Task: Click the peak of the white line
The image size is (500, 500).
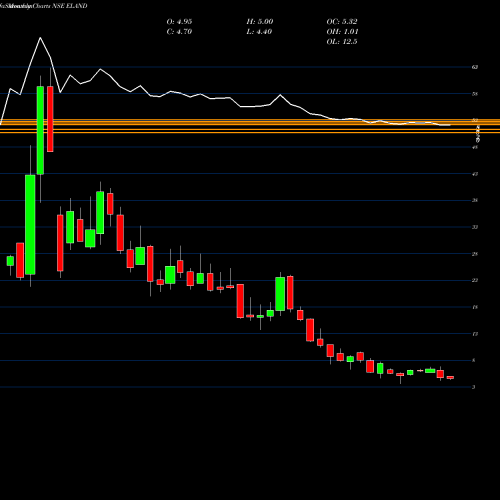Action: point(40,38)
